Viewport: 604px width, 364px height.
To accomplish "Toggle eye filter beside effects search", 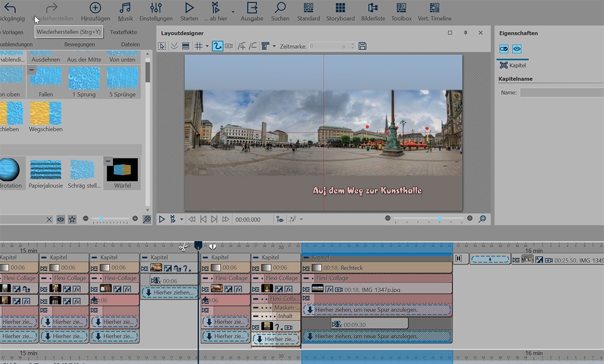I will (x=61, y=219).
